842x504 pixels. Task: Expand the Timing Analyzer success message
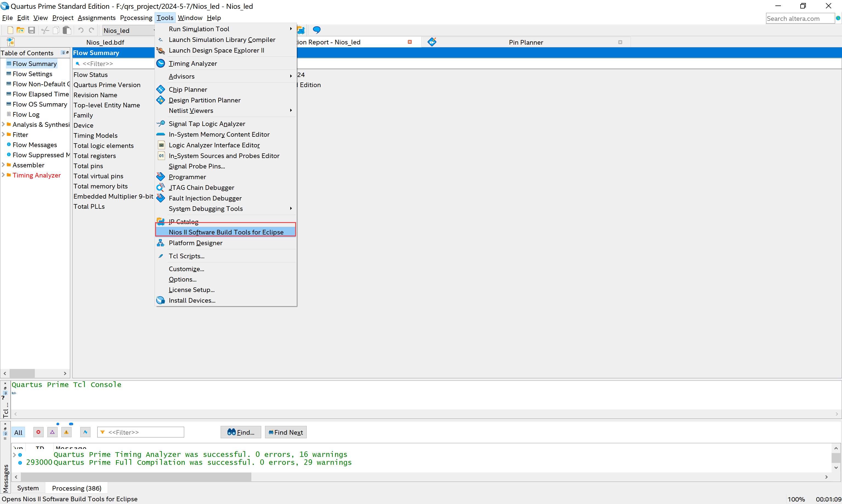click(x=14, y=454)
